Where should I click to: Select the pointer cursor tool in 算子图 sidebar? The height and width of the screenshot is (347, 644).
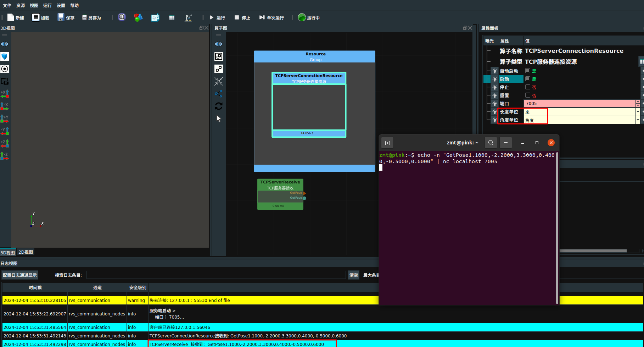click(219, 119)
